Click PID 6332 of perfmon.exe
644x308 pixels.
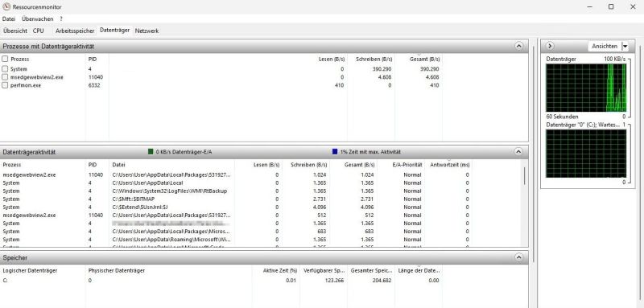(x=94, y=85)
